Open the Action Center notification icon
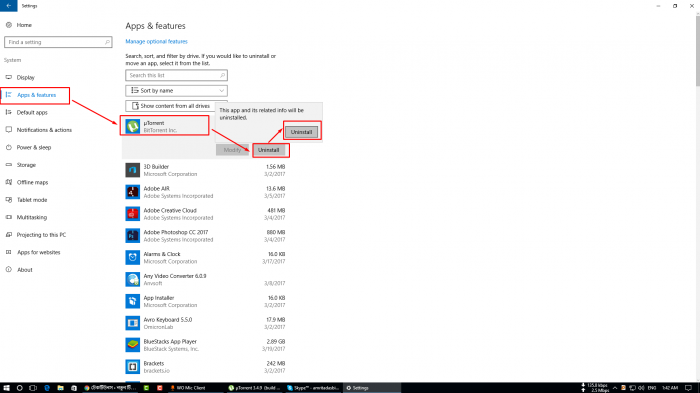Viewport: 700px width, 393px height. pos(689,388)
